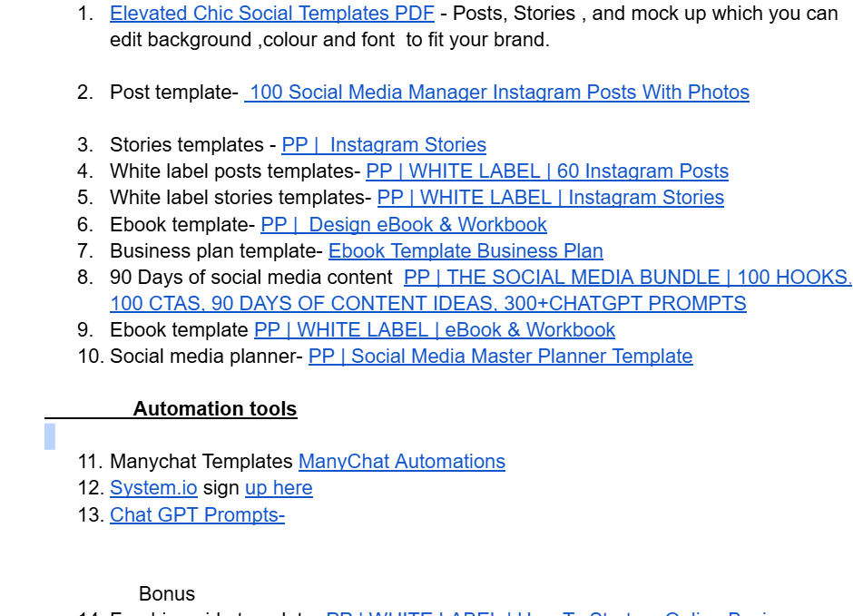The width and height of the screenshot is (853, 616).
Task: Open the WHITE LABEL eBook & Workbook link
Action: [434, 330]
